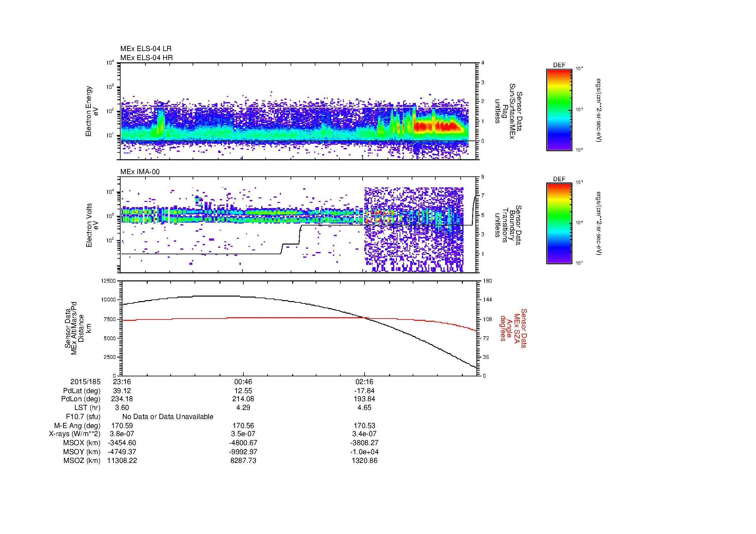This screenshot has height=534, width=756.
Task: Click the PdLon value '214.08'
Action: coord(243,399)
